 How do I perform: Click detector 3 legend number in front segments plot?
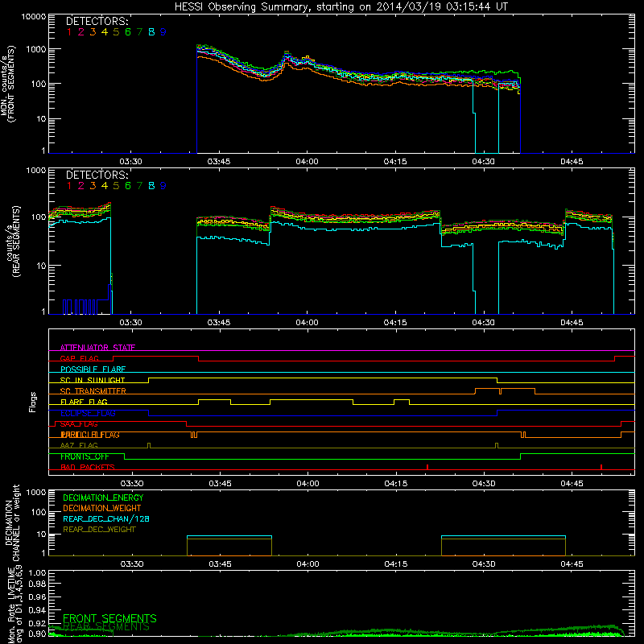click(x=93, y=32)
